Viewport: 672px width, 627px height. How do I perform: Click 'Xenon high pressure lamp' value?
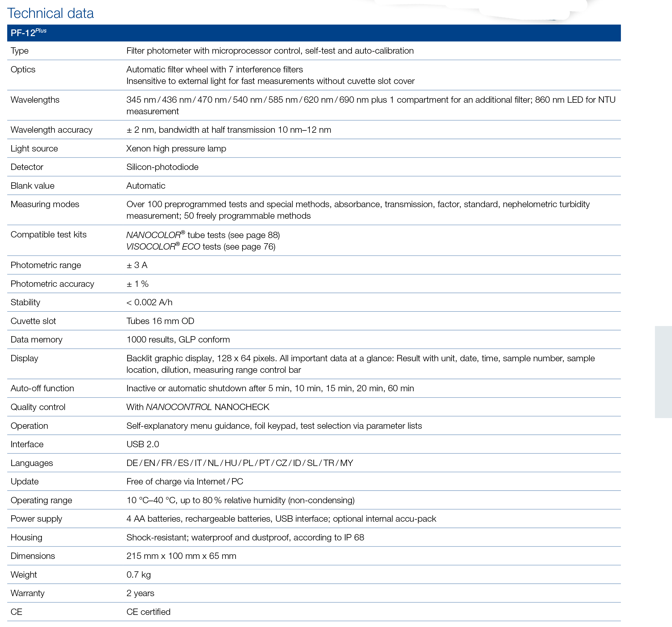pos(176,149)
